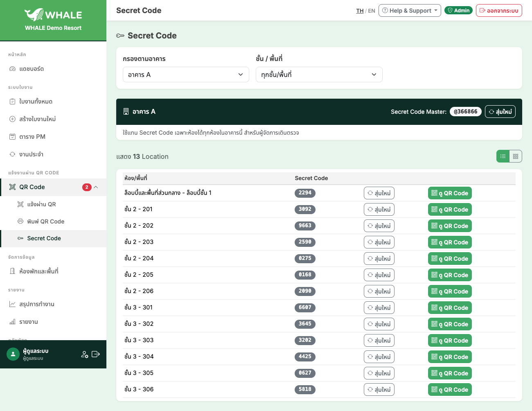The image size is (532, 411).
Task: View QR Code for ล็อบบี้ชั้น 1 row
Action: coord(450,193)
